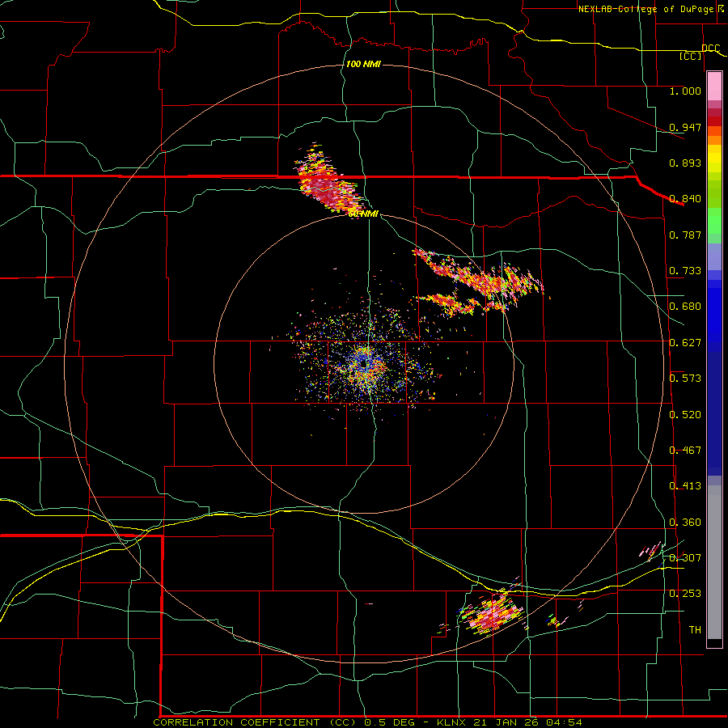Click the 100 NMI range ring label

point(363,64)
